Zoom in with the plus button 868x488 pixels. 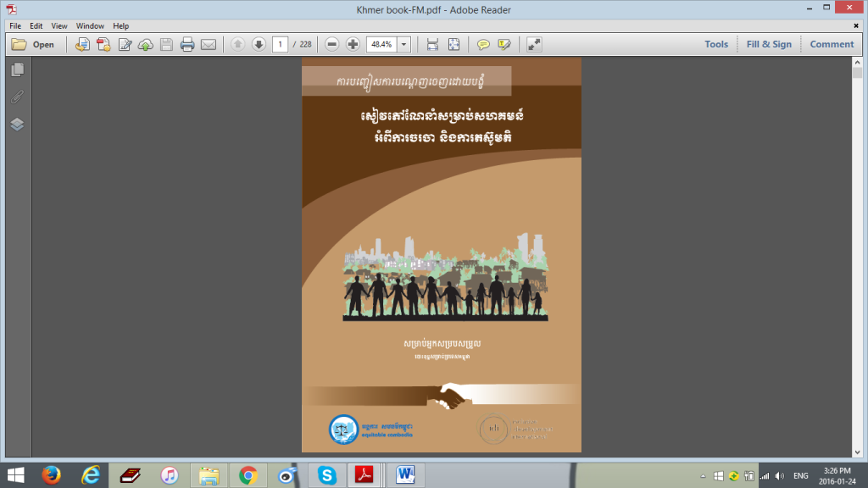(353, 44)
